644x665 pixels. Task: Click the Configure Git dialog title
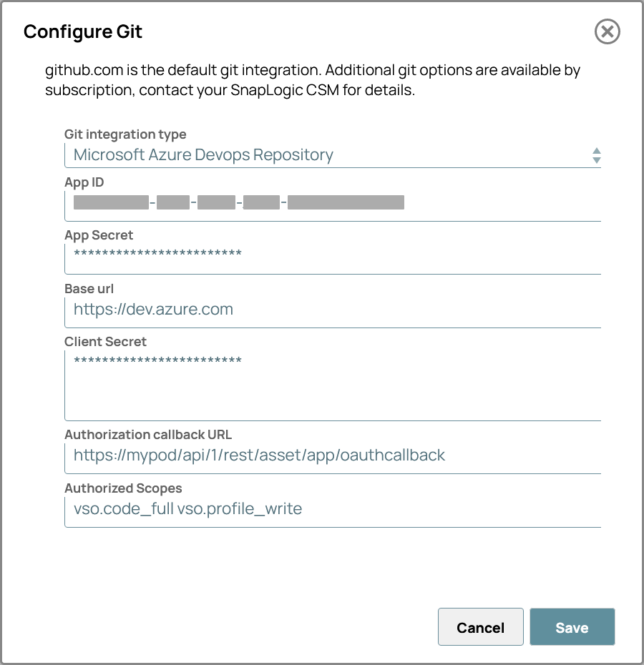[83, 31]
